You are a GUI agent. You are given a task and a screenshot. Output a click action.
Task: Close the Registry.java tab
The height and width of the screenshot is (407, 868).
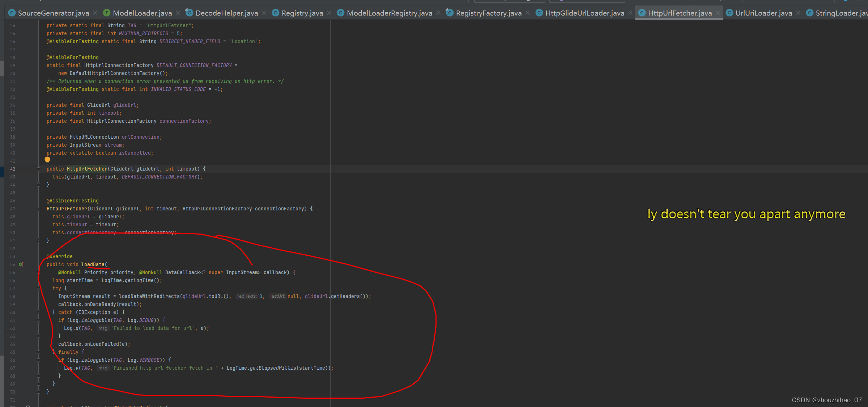pyautogui.click(x=329, y=13)
